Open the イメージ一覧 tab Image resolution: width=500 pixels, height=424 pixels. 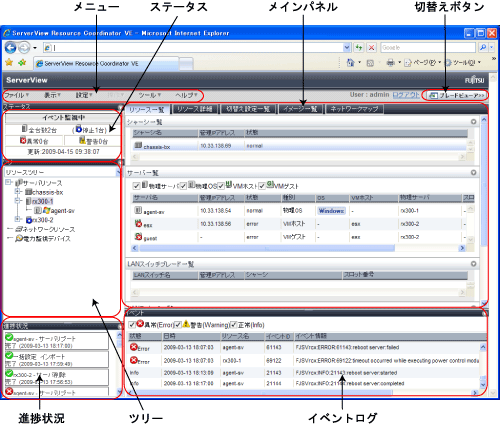coord(301,109)
